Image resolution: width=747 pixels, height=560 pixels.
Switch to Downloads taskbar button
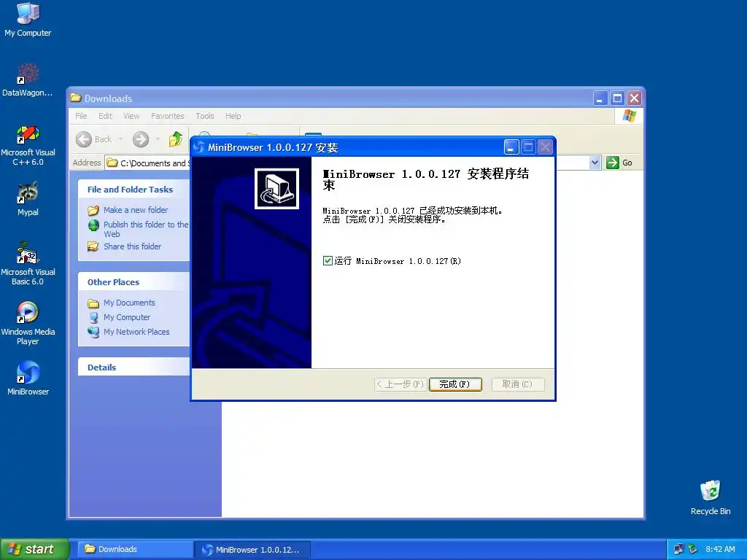136,550
